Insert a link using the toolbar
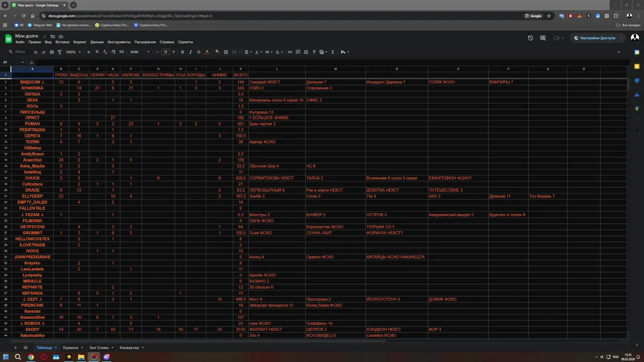The width and height of the screenshot is (644, 362). click(290, 52)
